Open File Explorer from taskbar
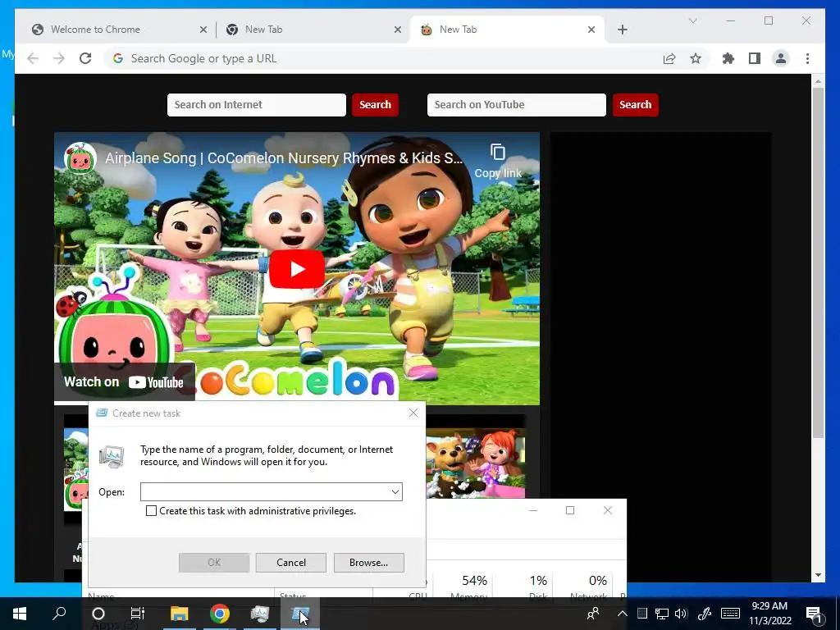This screenshot has height=630, width=840. click(x=180, y=614)
